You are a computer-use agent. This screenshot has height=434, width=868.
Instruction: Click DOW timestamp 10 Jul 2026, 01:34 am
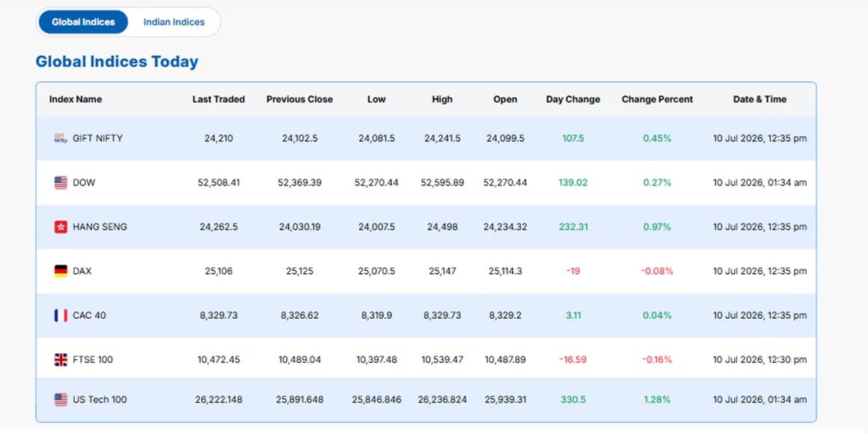(759, 183)
